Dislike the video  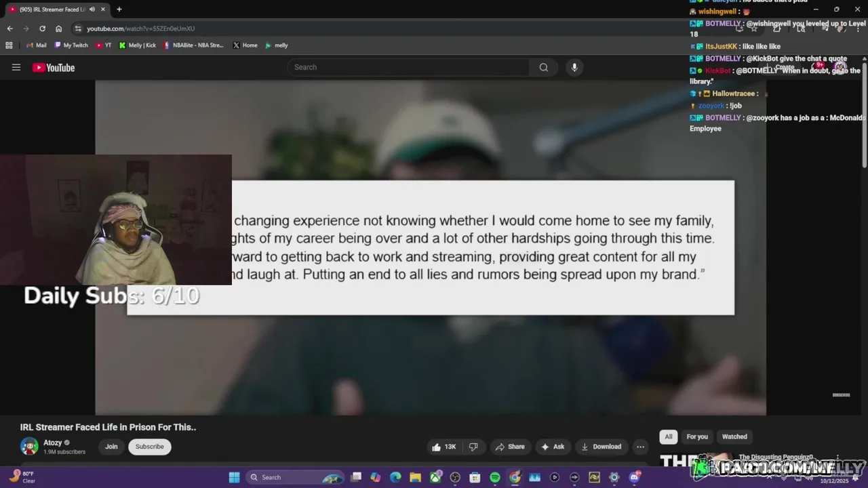[473, 447]
